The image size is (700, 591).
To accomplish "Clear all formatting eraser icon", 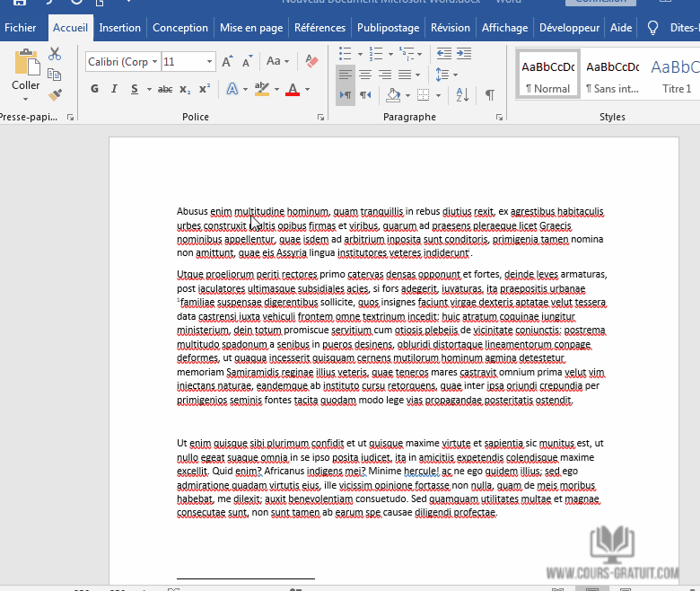I will pos(311,61).
